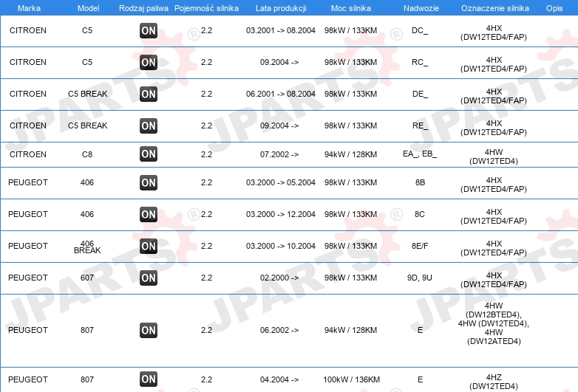The width and height of the screenshot is (578, 392).
Task: Select 94kW / 128KM in Citroen C8 row
Action: (x=350, y=154)
